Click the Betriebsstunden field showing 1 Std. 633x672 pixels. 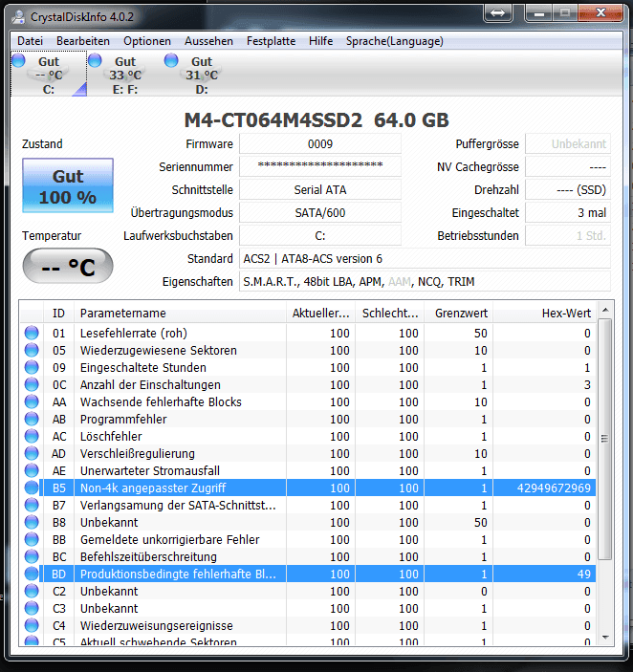pyautogui.click(x=568, y=236)
